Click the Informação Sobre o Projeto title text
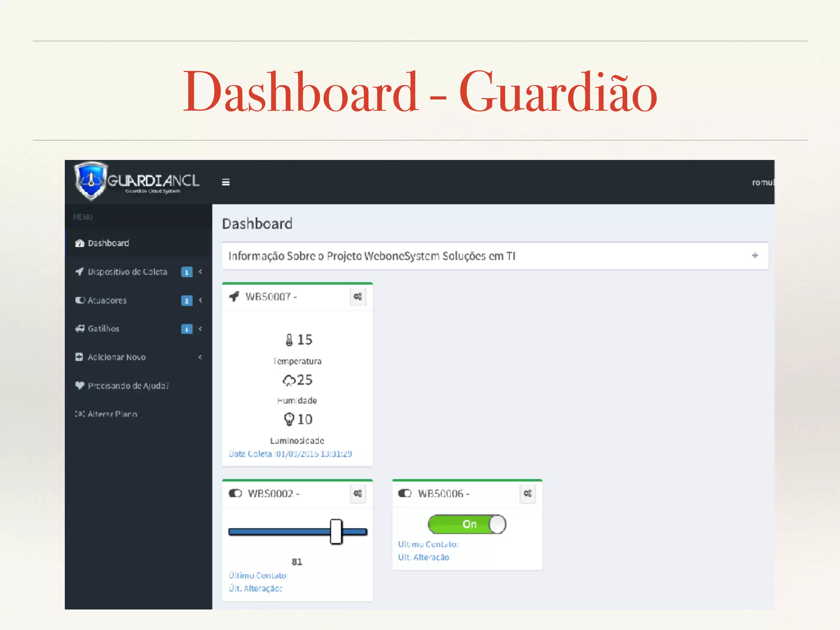Screen dimensions: 840x630 (372, 256)
